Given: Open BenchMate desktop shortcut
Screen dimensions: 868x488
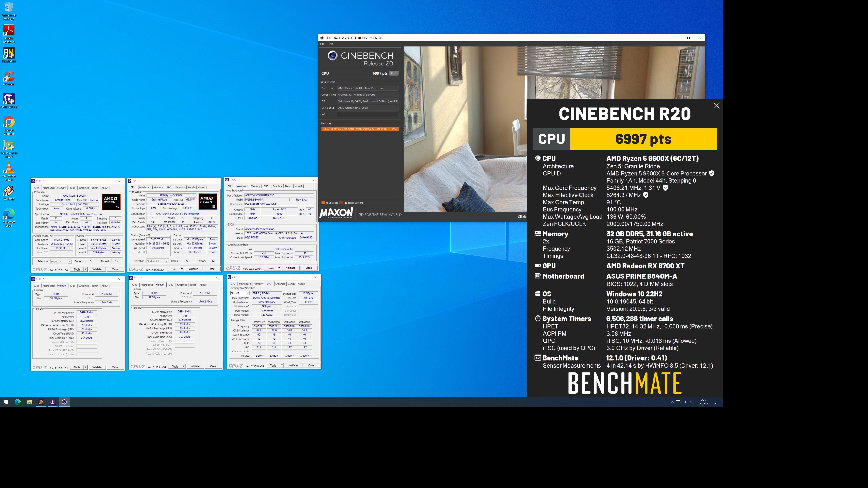Looking at the screenshot, I should click(9, 55).
